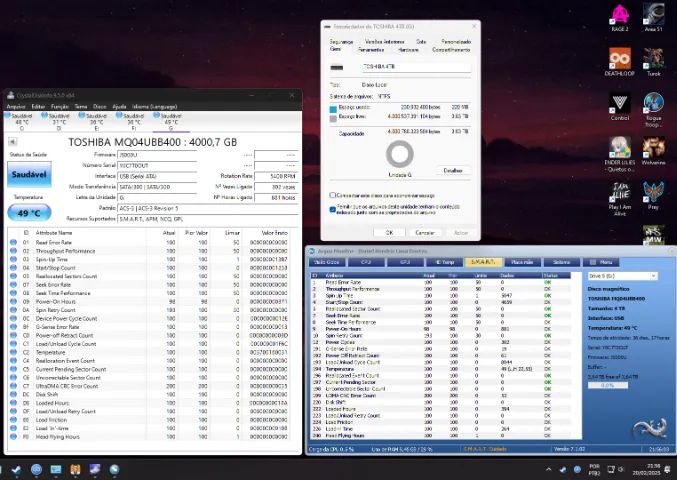Viewport: 677px width, 480px height.
Task: Click OK in the Properties dialog
Action: tap(389, 233)
